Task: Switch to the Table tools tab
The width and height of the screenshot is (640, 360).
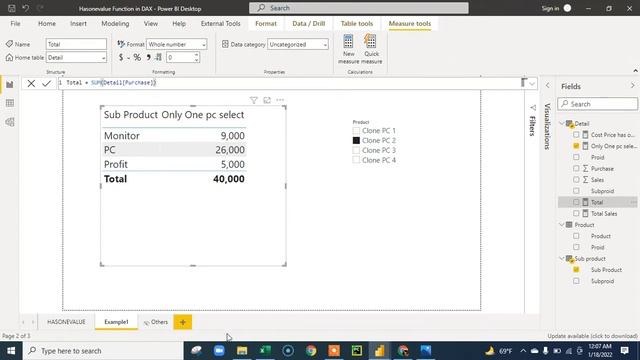Action: [x=357, y=24]
